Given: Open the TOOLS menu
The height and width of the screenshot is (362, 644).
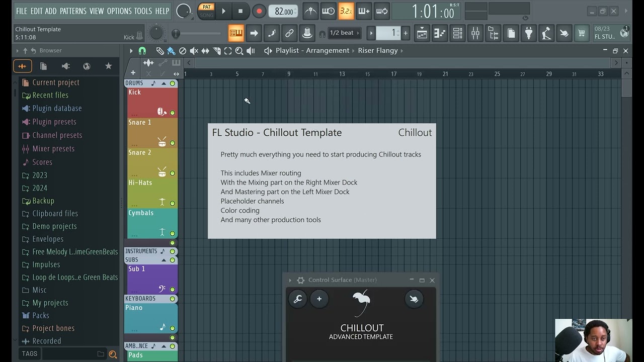Looking at the screenshot, I should click(143, 11).
